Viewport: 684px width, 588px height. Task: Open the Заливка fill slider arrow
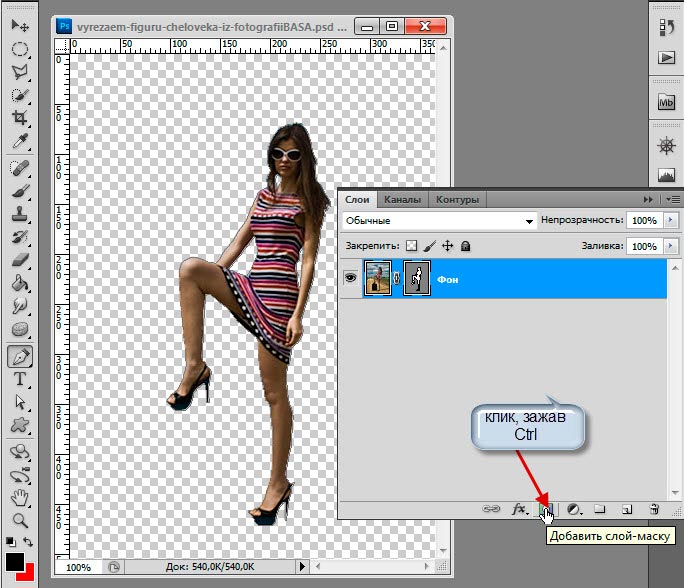(x=667, y=246)
